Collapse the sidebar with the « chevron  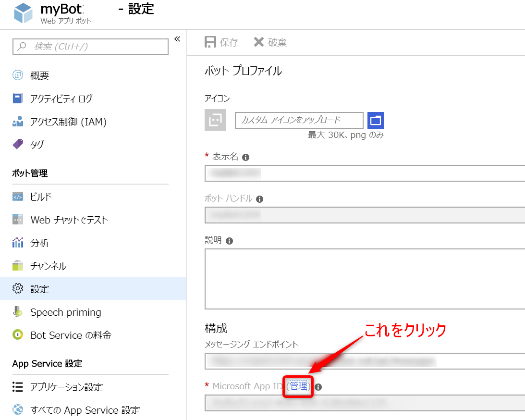point(177,40)
